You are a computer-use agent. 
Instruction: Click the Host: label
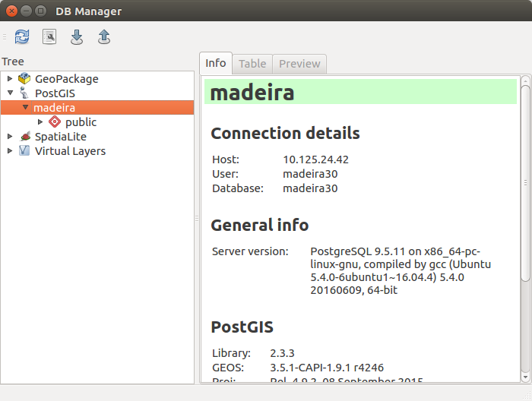226,159
